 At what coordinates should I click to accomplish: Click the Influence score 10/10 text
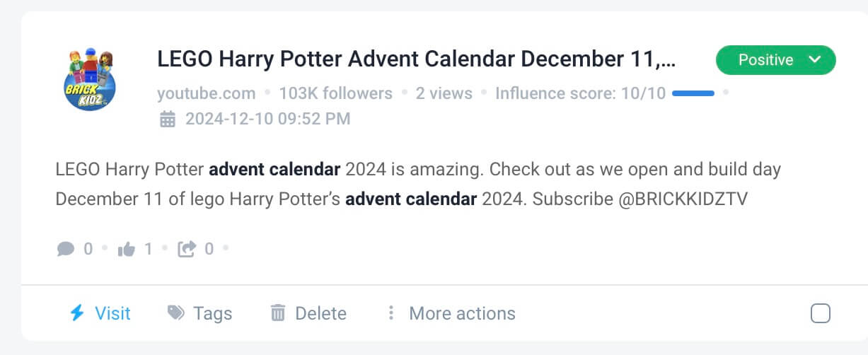[x=580, y=93]
